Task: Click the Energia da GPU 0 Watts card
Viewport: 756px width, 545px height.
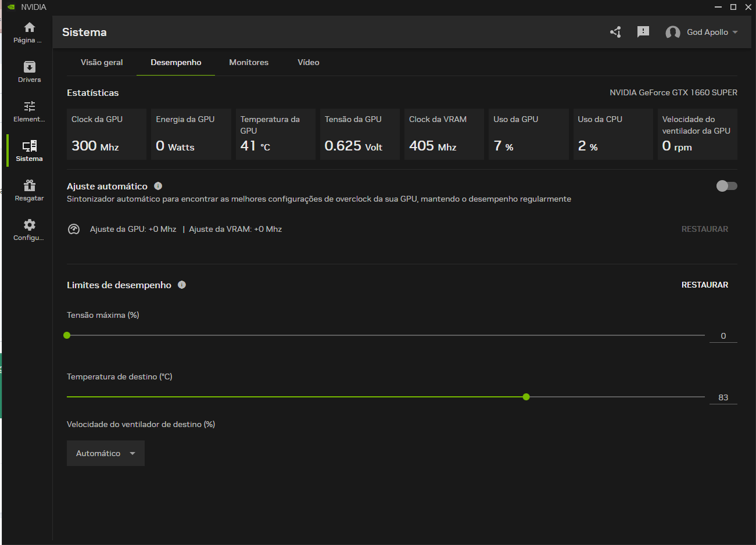Action: click(x=191, y=134)
